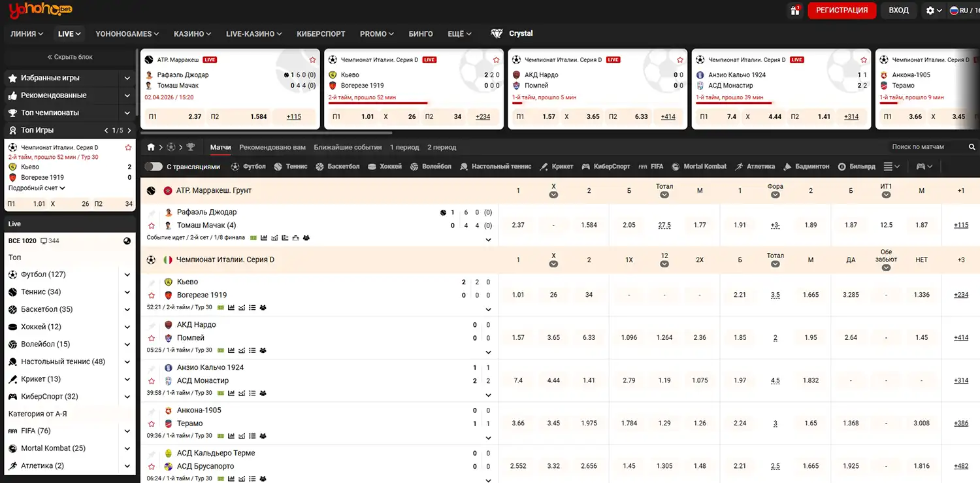This screenshot has height=483, width=980.
Task: Click the РЕГИСТРАЦИЯ button
Action: pos(841,10)
